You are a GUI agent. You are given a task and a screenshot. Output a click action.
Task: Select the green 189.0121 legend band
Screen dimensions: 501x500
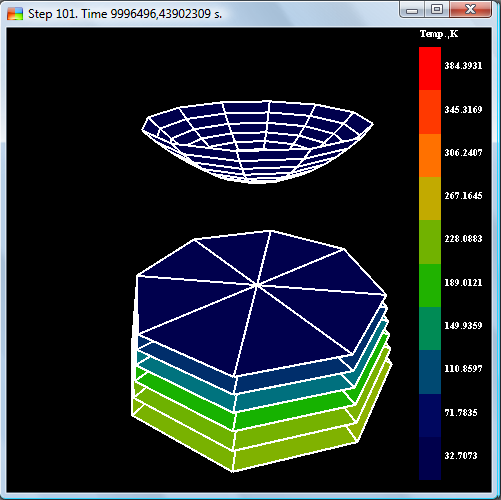tap(430, 285)
